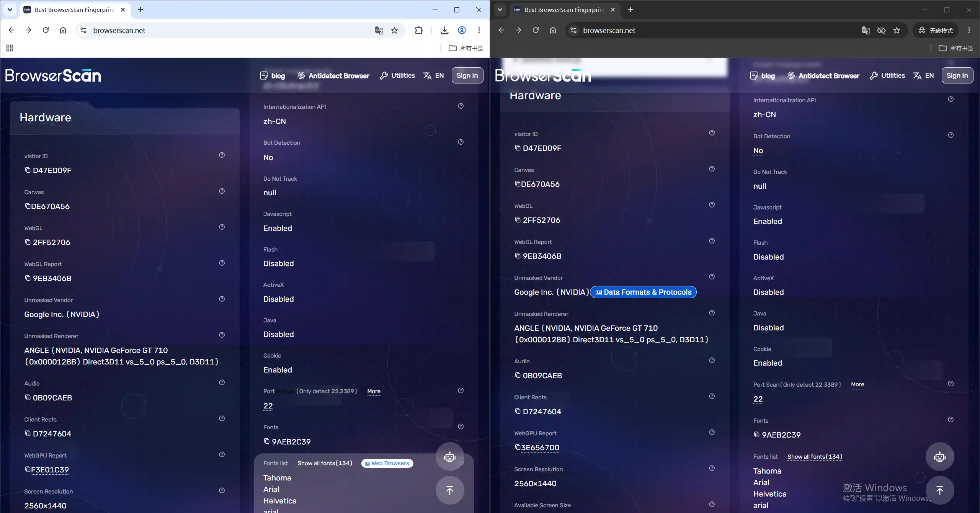The height and width of the screenshot is (513, 980).
Task: Click port 22 result in left window
Action: 268,406
